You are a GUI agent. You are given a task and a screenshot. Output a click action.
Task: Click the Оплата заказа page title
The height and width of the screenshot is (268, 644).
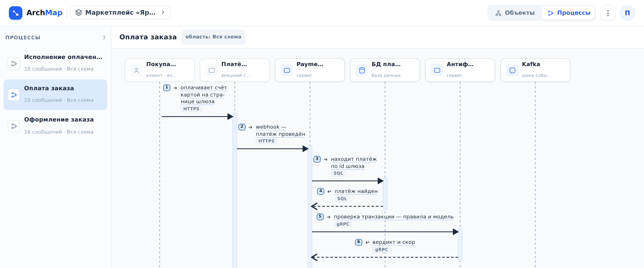148,37
